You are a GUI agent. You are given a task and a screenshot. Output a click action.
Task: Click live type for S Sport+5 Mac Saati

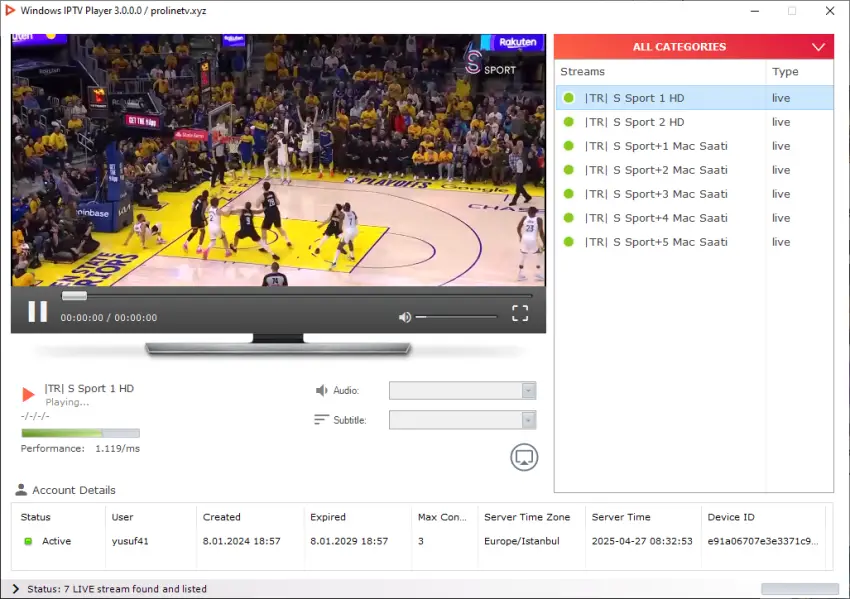pos(781,242)
